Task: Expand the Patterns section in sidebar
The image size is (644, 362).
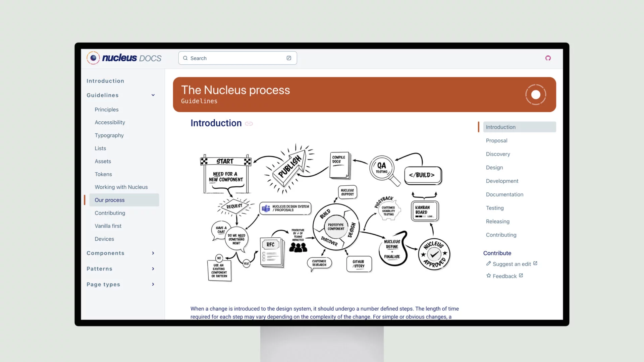Action: pyautogui.click(x=153, y=269)
